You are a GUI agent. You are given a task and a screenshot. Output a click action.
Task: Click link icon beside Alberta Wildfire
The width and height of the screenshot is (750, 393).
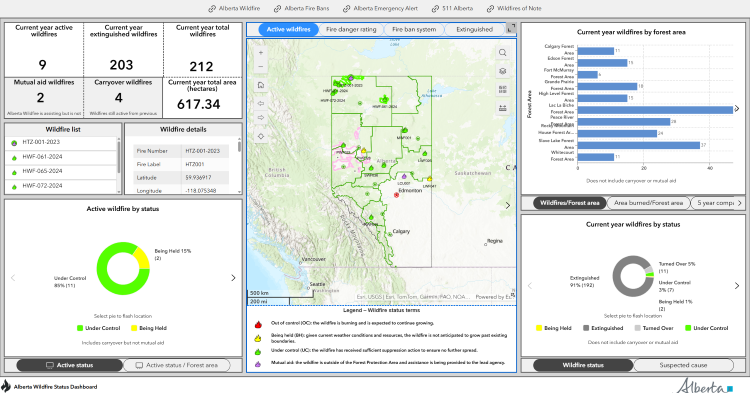(x=212, y=9)
